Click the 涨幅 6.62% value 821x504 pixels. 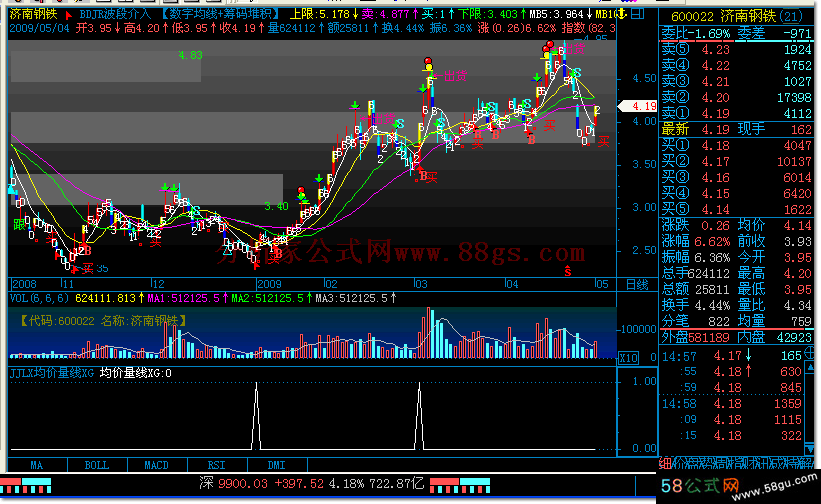tap(712, 242)
